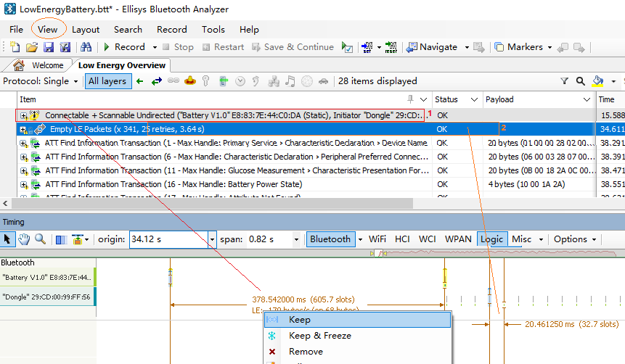
Task: Select the zoom magnifier tool in Timing
Action: 40,239
